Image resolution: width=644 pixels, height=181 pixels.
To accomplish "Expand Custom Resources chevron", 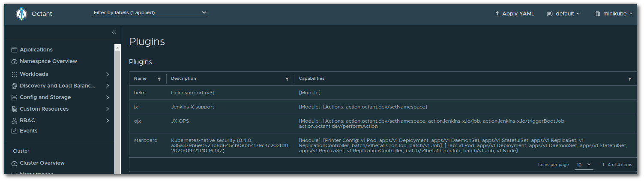I will 108,109.
